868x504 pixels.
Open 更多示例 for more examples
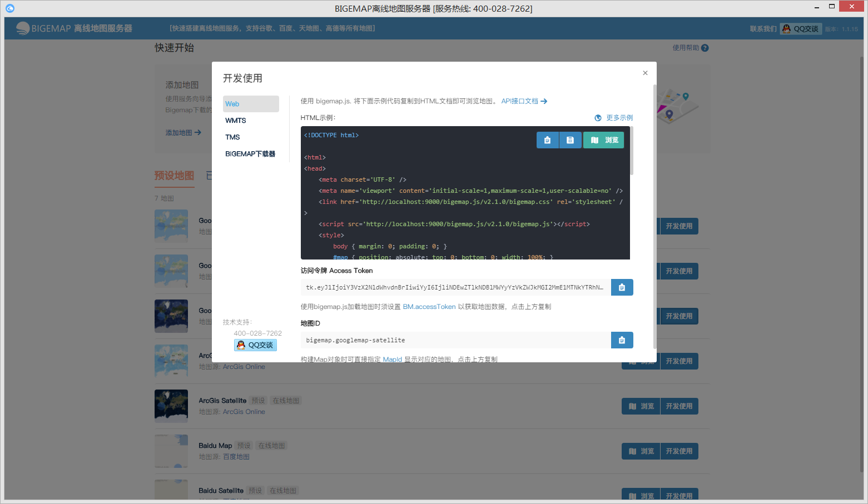614,118
